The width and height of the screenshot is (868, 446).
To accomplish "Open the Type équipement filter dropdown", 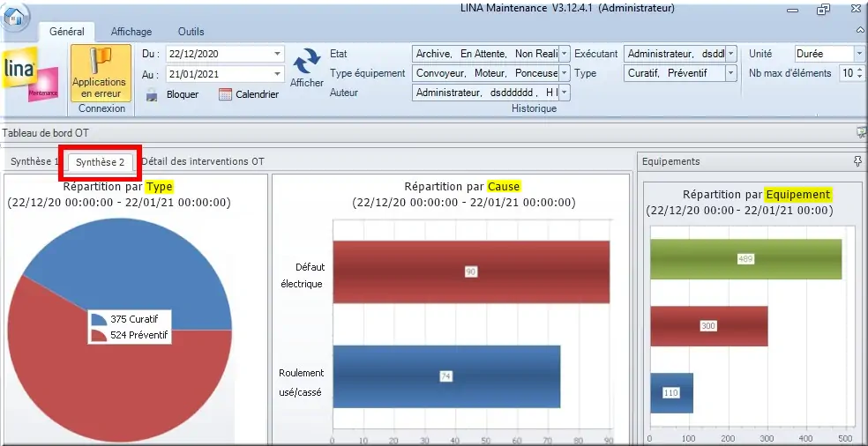I will (564, 73).
